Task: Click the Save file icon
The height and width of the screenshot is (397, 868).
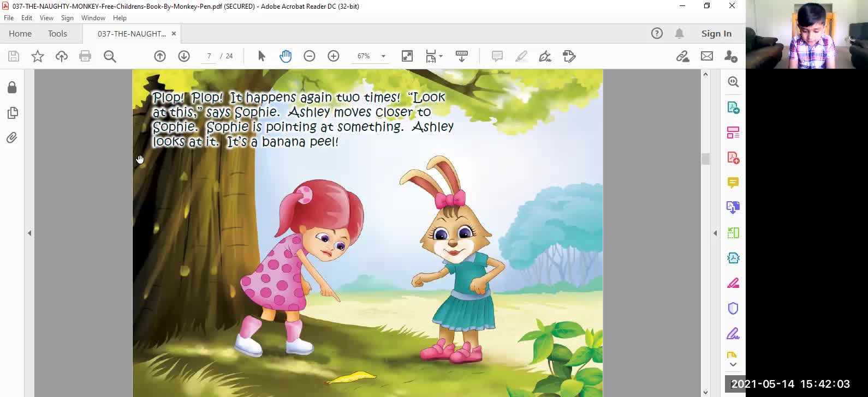Action: point(14,56)
